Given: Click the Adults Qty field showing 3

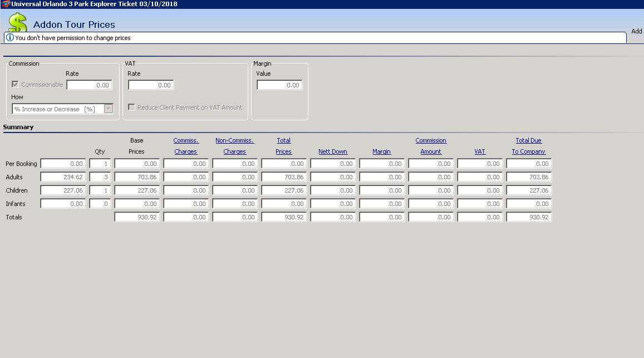Looking at the screenshot, I should click(100, 177).
